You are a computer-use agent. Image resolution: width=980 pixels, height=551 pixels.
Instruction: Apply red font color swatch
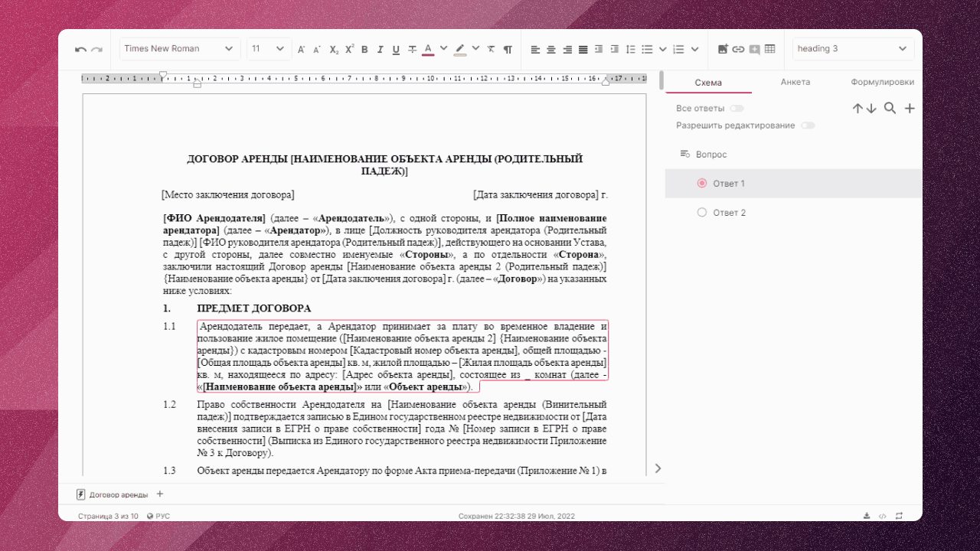pos(428,50)
